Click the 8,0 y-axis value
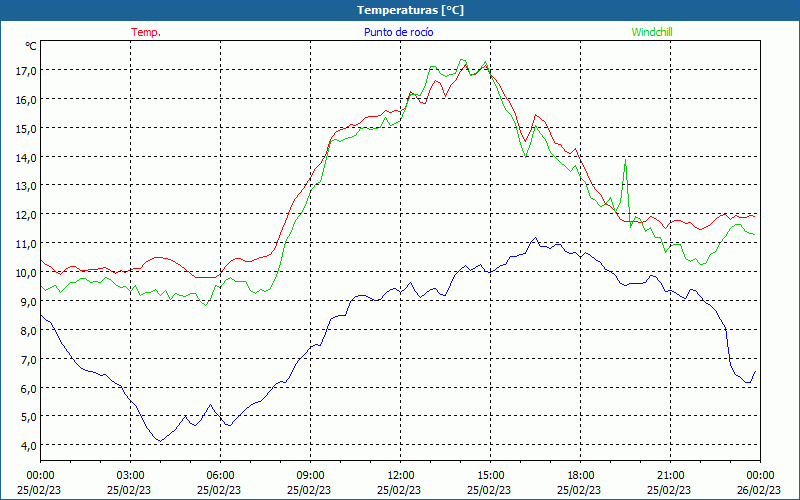Viewport: 800px width, 500px height. click(28, 331)
